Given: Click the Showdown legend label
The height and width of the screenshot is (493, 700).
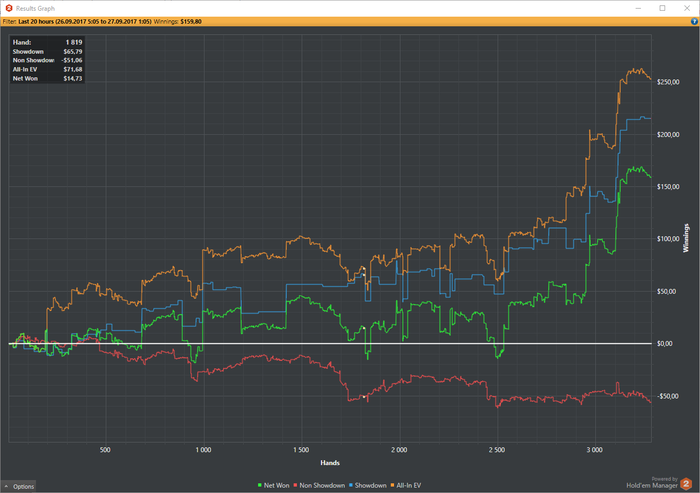Looking at the screenshot, I should (x=371, y=485).
